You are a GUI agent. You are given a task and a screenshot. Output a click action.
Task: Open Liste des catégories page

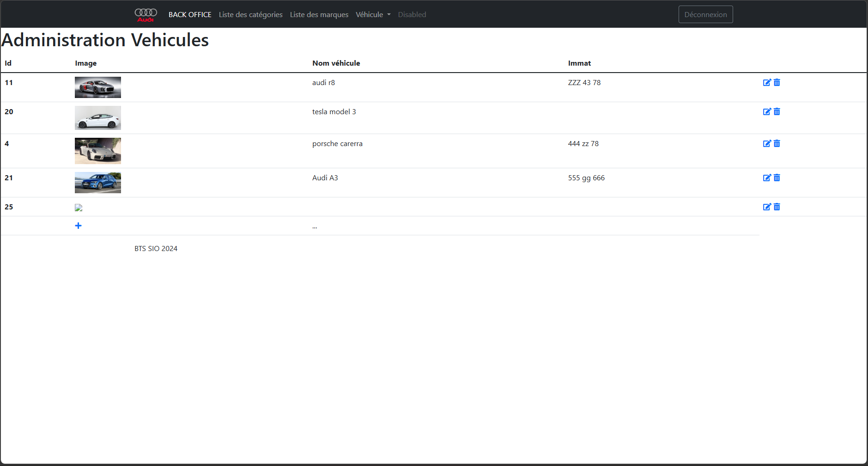pyautogui.click(x=251, y=15)
